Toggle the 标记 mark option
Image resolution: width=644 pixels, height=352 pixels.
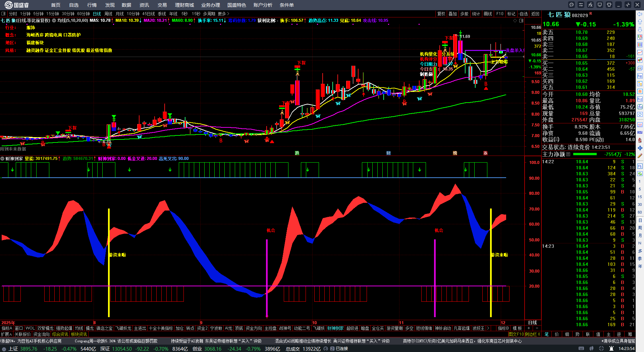click(511, 14)
